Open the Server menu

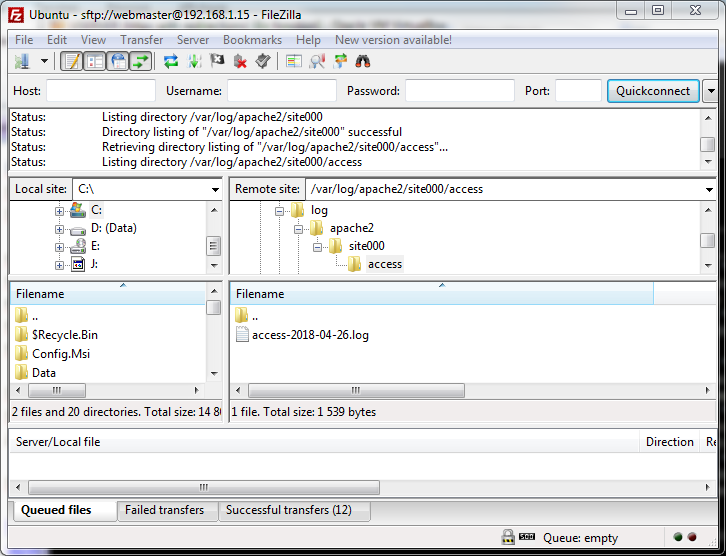[193, 40]
